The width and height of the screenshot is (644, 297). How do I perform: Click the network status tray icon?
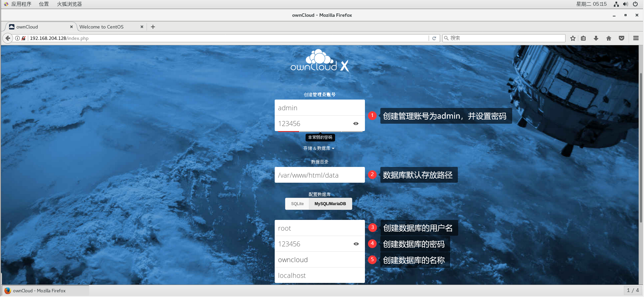click(x=616, y=4)
